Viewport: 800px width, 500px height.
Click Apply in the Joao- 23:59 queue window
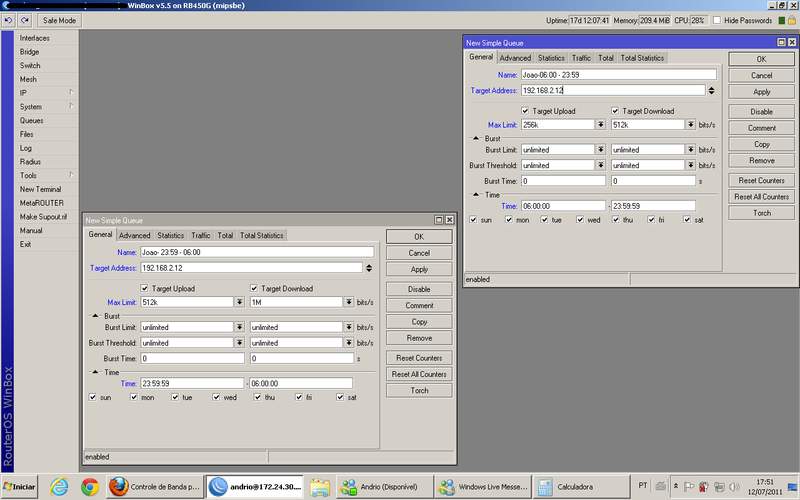(x=419, y=269)
